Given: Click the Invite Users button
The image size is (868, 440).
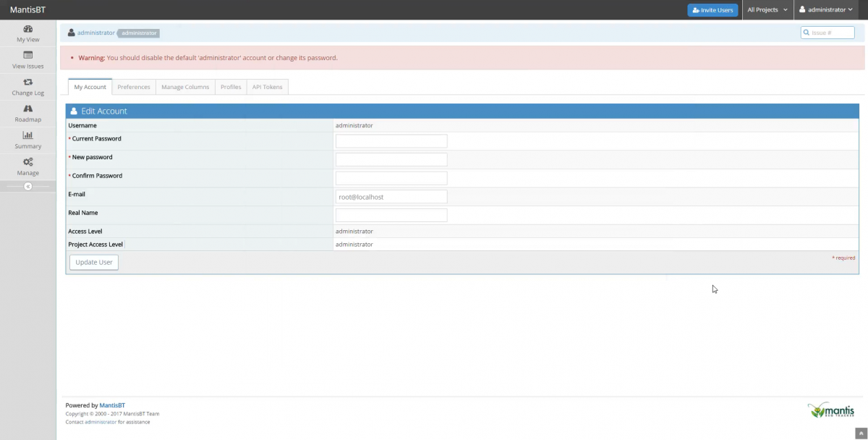Looking at the screenshot, I should [x=712, y=9].
